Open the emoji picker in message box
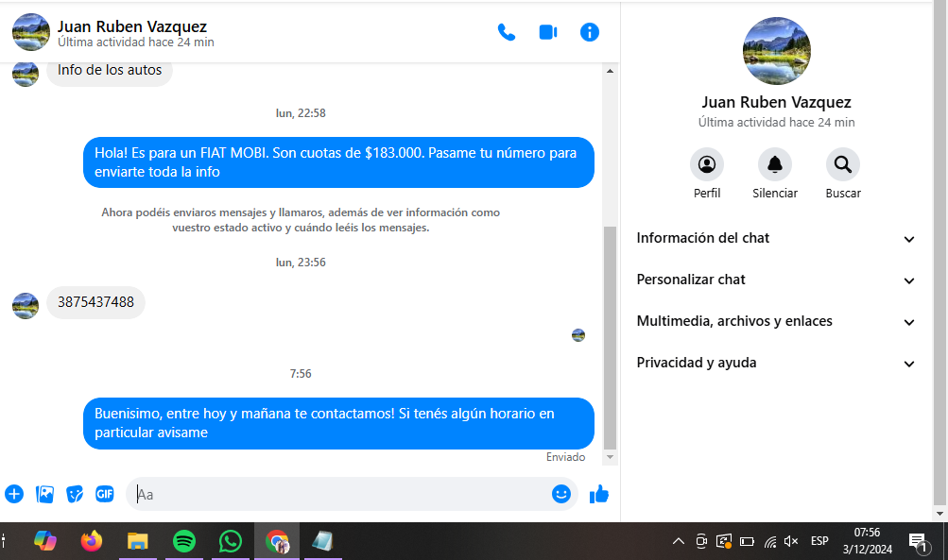The image size is (948, 560). coord(561,494)
